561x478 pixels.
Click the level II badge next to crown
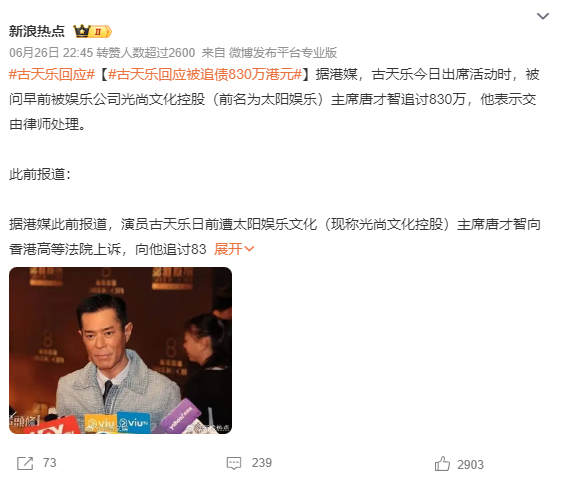[101, 31]
